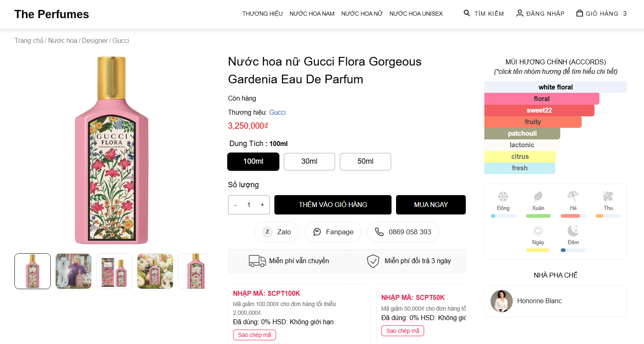The height and width of the screenshot is (344, 644).
Task: Decrease quantity with the minus button
Action: [x=236, y=205]
